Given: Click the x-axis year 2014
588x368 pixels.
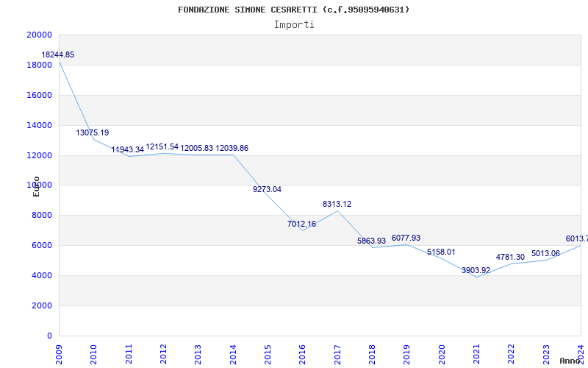Looking at the screenshot, I should tap(233, 354).
